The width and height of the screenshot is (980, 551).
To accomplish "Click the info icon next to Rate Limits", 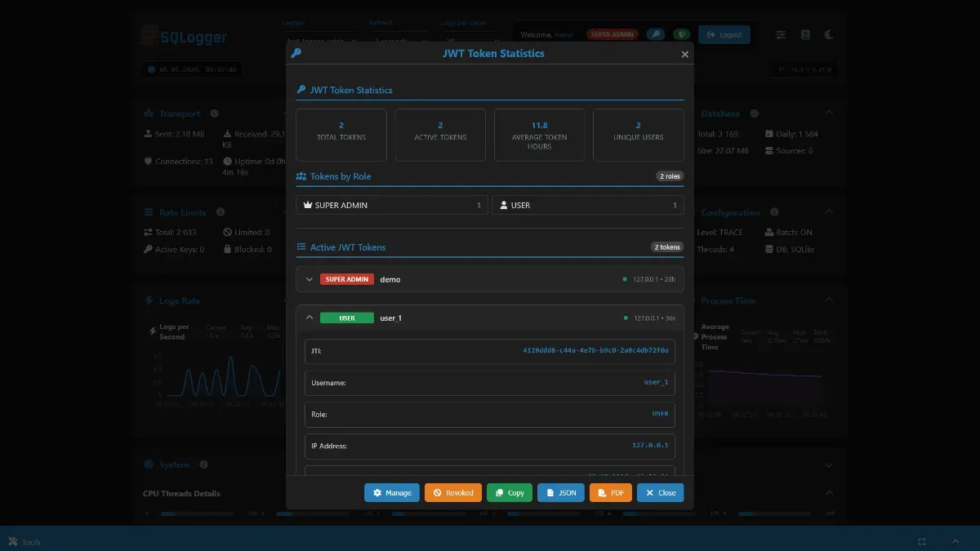I will (220, 212).
